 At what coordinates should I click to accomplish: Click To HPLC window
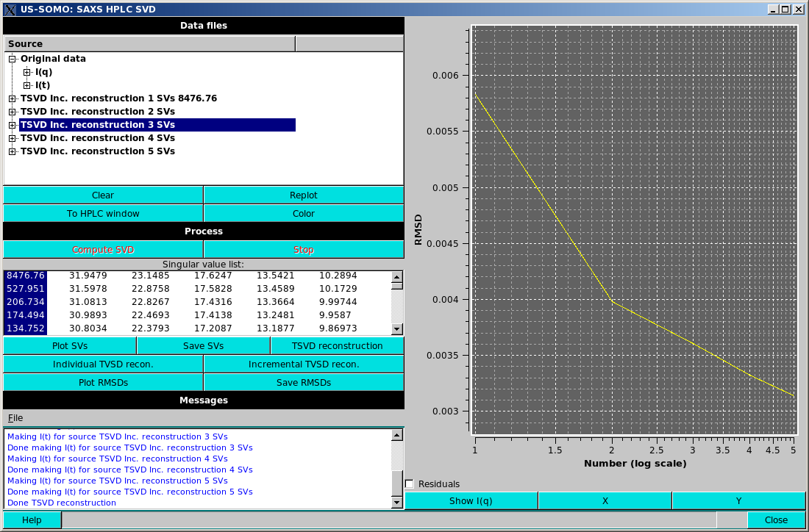tap(103, 213)
